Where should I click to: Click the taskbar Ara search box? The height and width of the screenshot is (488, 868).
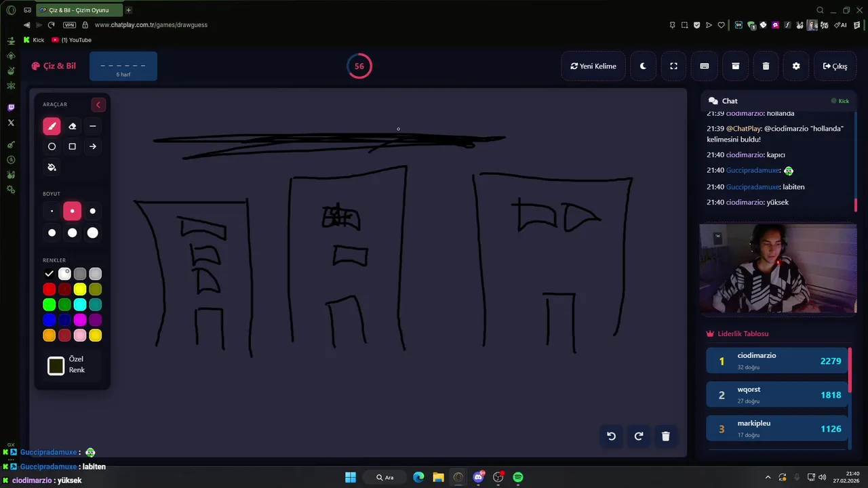click(x=384, y=477)
